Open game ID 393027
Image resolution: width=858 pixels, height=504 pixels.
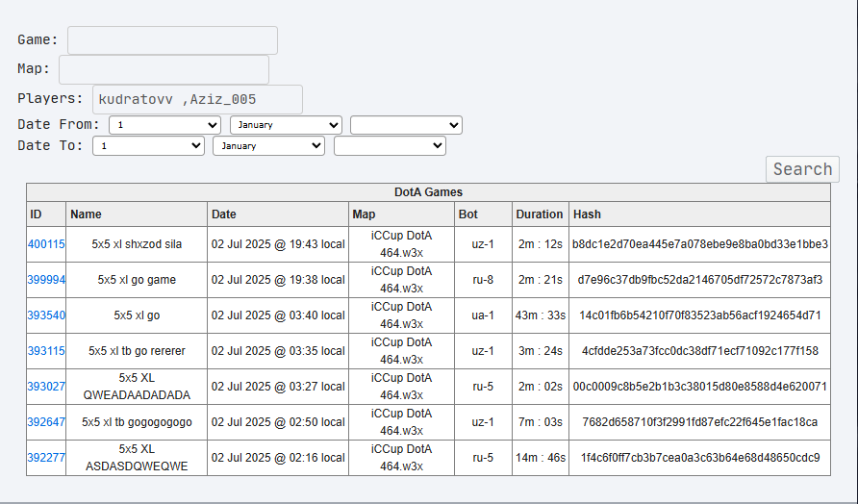pyautogui.click(x=46, y=387)
